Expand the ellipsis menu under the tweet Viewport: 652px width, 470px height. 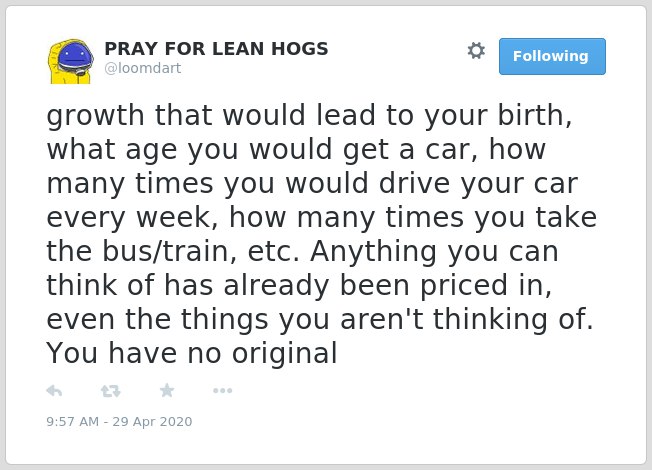[x=222, y=391]
